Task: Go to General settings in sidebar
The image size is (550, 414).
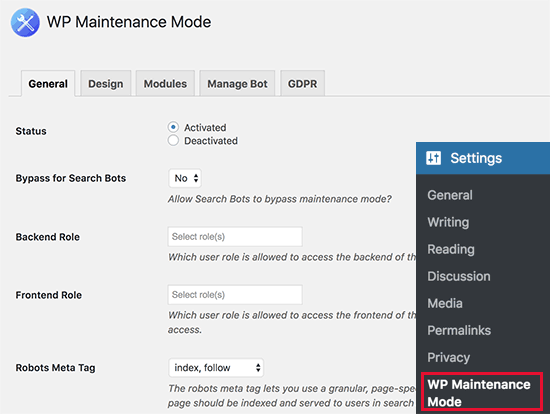Action: 450,195
